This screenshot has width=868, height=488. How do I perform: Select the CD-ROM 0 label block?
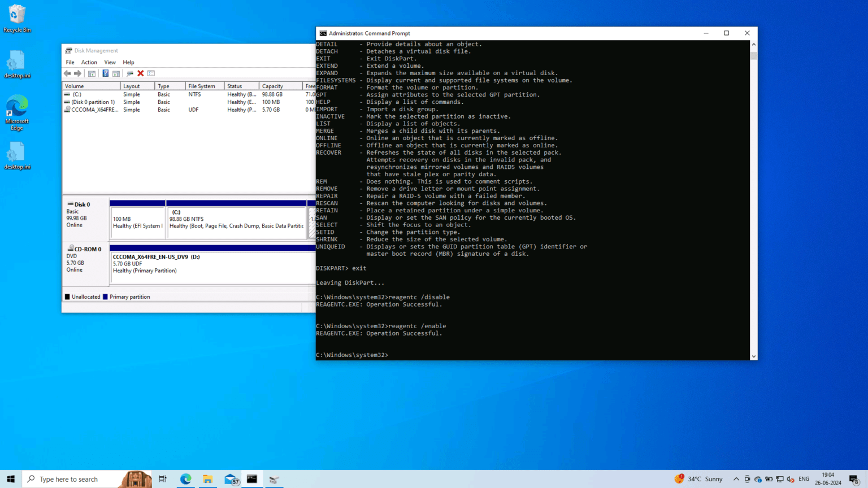pyautogui.click(x=86, y=264)
